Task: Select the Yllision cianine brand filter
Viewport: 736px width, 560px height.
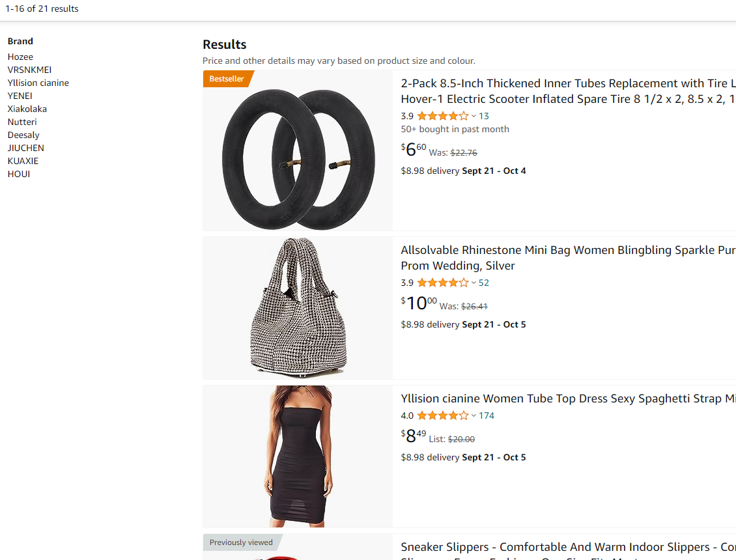Action: 38,83
